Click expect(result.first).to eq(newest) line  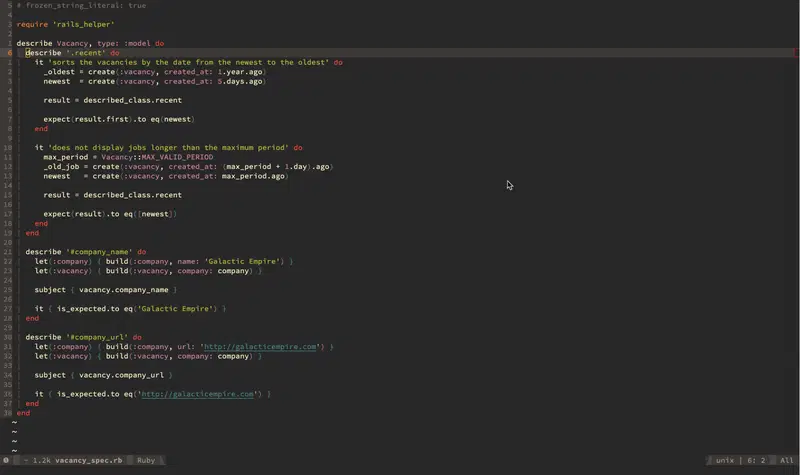119,119
